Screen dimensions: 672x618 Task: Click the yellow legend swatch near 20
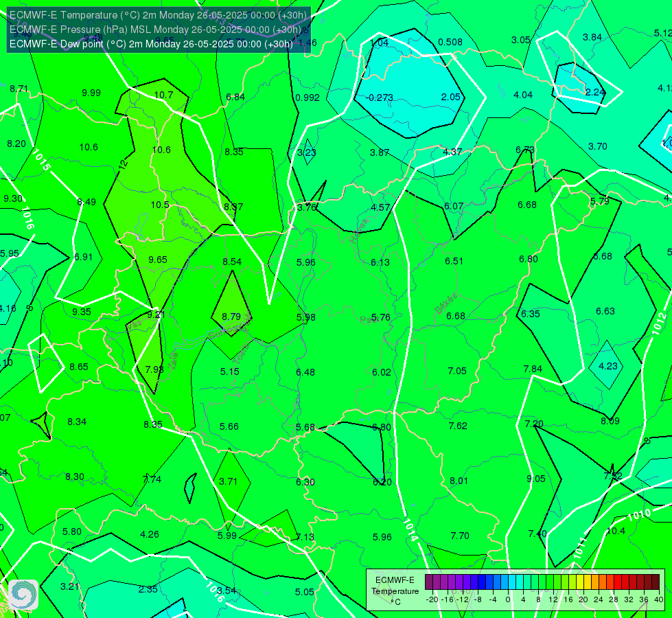click(580, 582)
